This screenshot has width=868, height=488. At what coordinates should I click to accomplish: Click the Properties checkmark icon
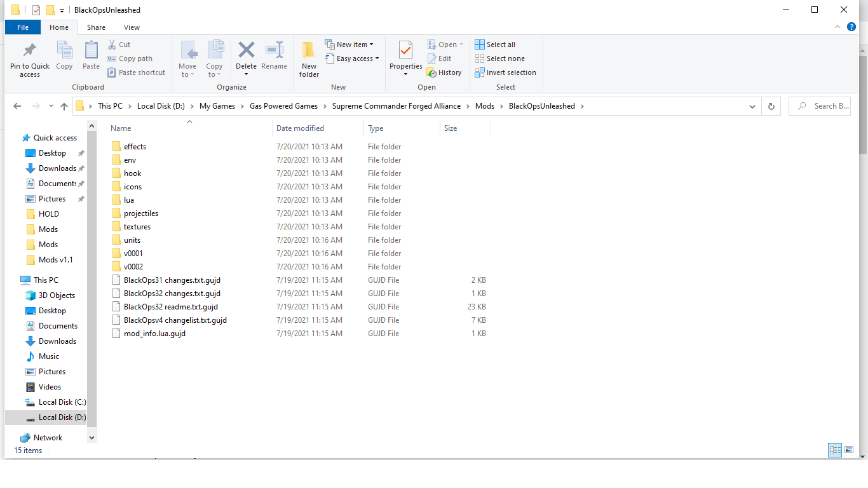[x=405, y=50]
